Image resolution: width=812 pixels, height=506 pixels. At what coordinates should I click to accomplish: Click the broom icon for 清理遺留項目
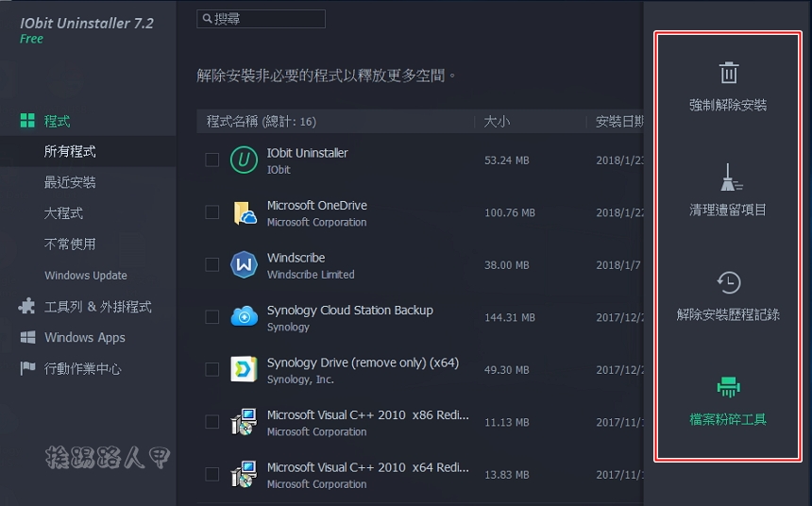tap(731, 177)
